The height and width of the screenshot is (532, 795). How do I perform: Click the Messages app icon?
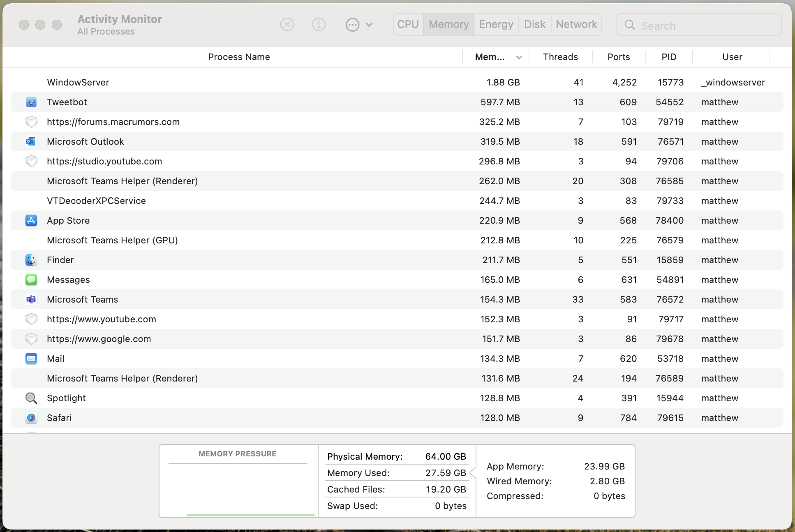point(31,280)
